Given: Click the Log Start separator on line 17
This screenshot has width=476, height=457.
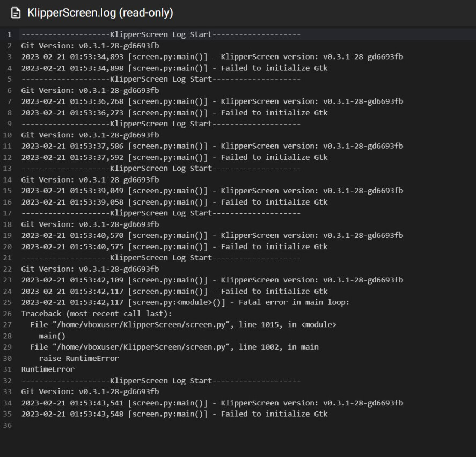Looking at the screenshot, I should pyautogui.click(x=161, y=213).
